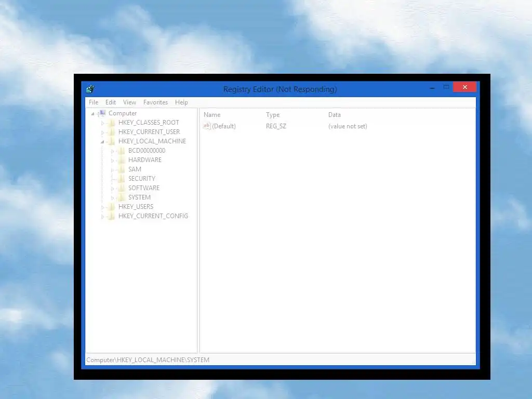Select the SAM key label

[135, 169]
